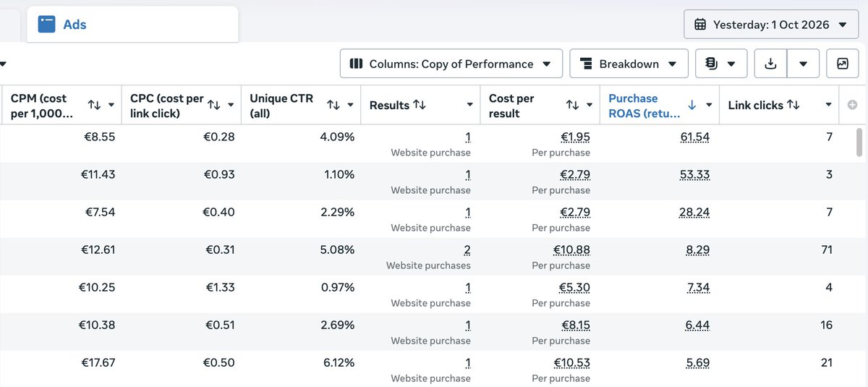Open the date range picker Yesterday: 1 Oct 2026

[771, 25]
